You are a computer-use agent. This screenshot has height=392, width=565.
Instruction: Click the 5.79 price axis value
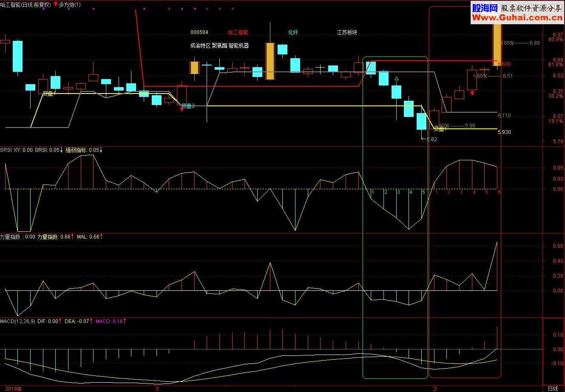coord(558,141)
